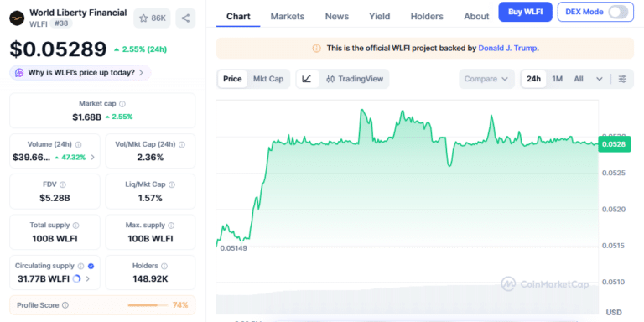Click the 148.92K holders value
Image resolution: width=644 pixels, height=322 pixels.
pos(150,279)
